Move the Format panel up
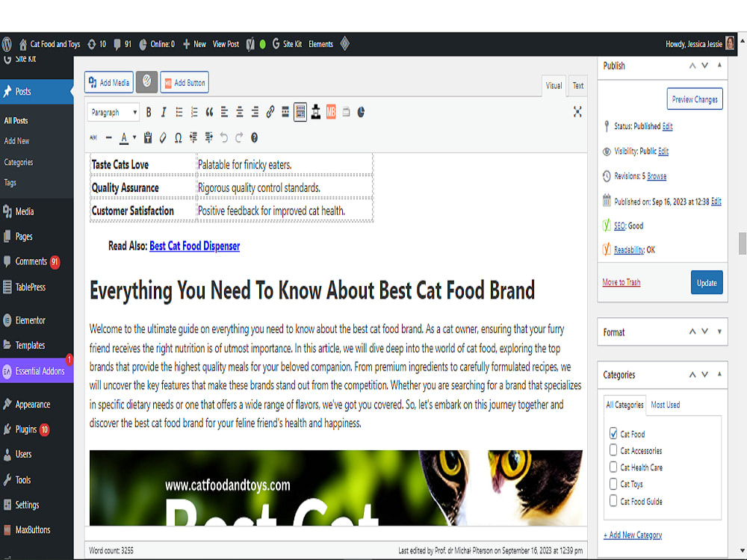 coord(692,332)
